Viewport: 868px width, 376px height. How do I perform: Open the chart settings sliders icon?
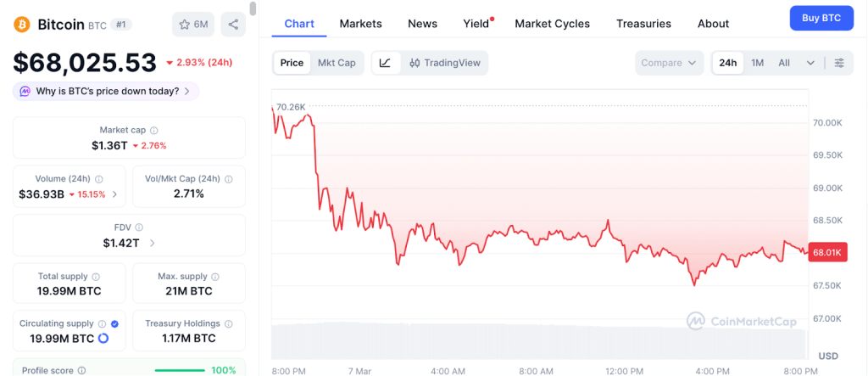839,63
